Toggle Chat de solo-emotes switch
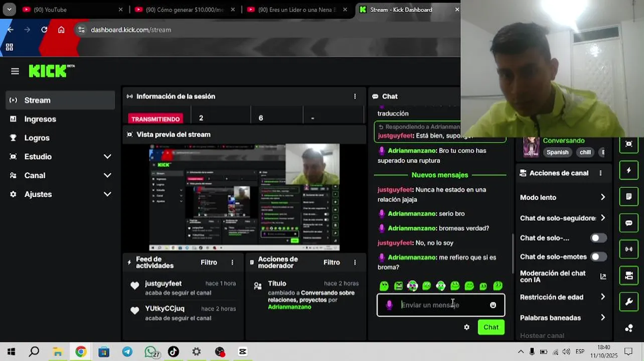Screen dimensions: 644x361 (598, 257)
